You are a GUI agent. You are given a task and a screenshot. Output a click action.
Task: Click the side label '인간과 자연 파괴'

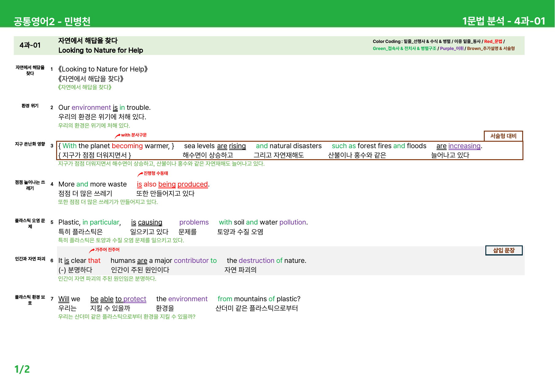tap(30, 259)
